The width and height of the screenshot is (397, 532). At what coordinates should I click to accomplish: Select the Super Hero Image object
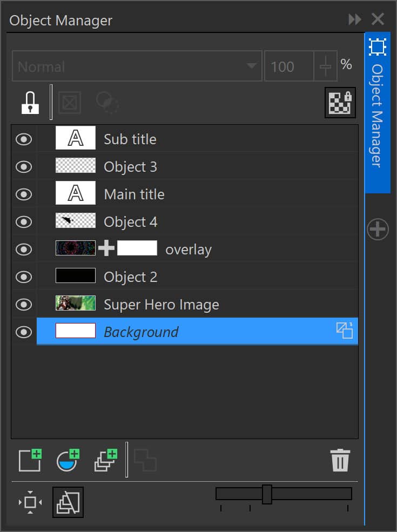[197, 304]
